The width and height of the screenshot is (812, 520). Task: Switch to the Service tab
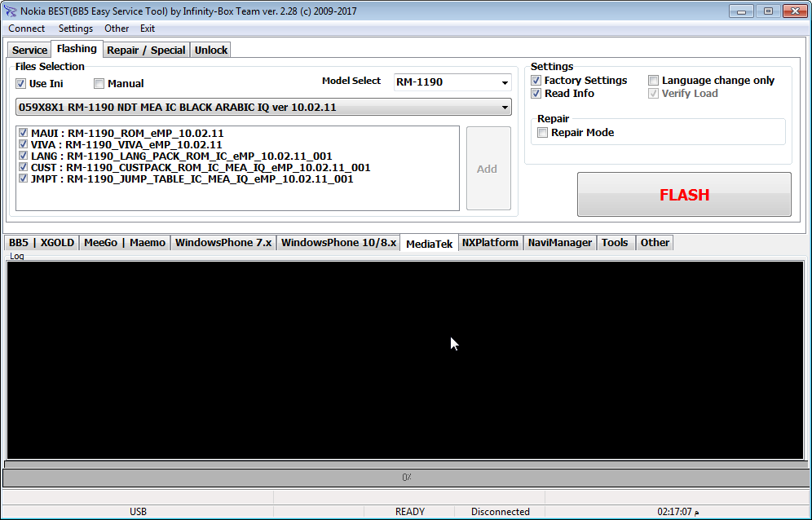click(29, 51)
